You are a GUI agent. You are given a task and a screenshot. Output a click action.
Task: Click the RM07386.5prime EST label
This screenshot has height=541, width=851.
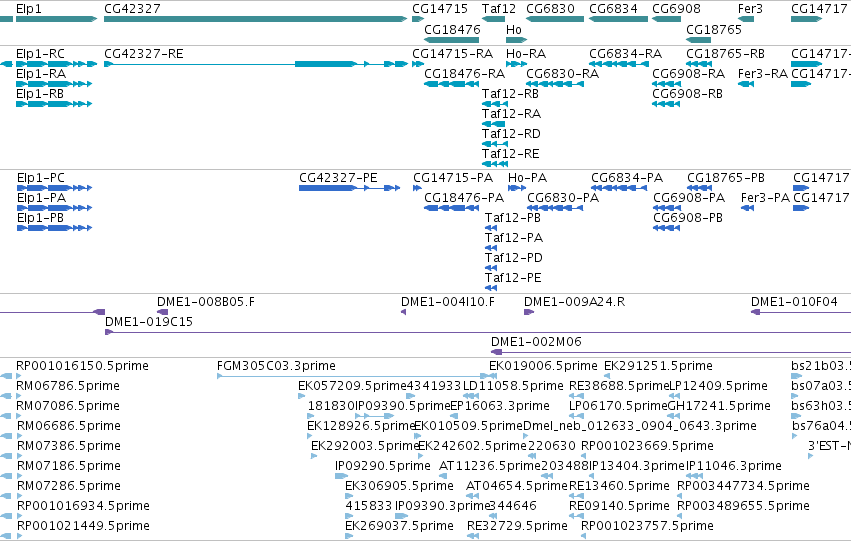(69, 446)
